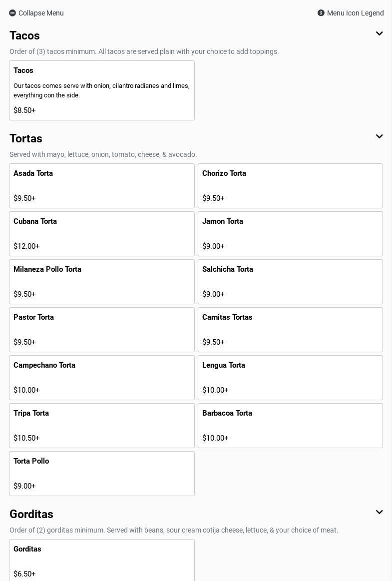Pick the Jamon Torta card

(290, 234)
